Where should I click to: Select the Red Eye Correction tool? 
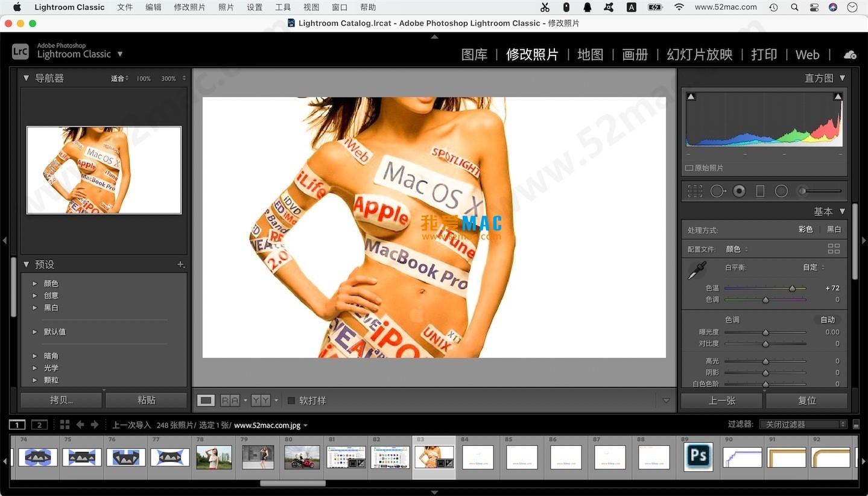739,191
